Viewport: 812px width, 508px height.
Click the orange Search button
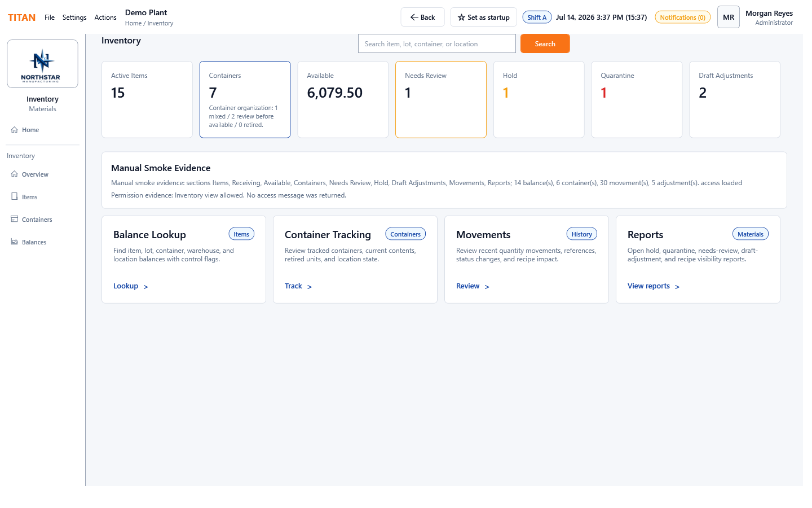(545, 43)
